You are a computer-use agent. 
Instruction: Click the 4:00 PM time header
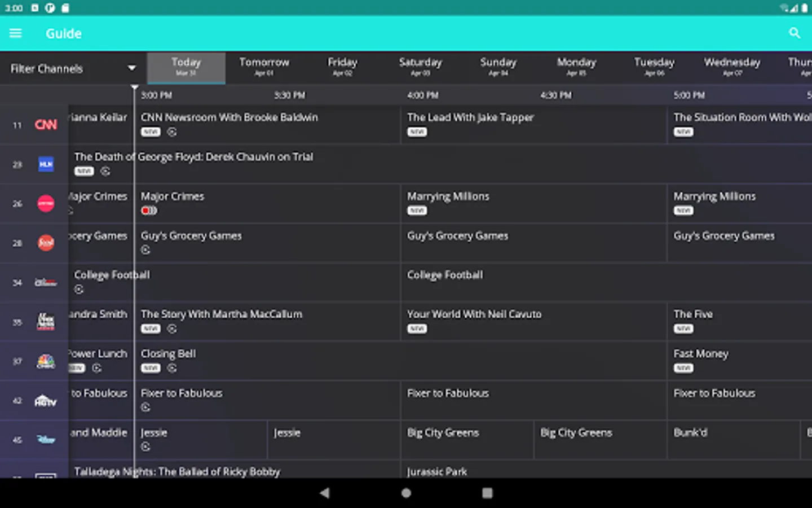(x=423, y=95)
